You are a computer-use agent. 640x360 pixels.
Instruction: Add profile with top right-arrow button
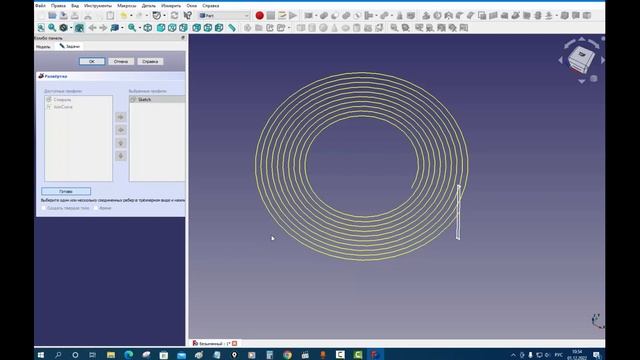click(120, 117)
